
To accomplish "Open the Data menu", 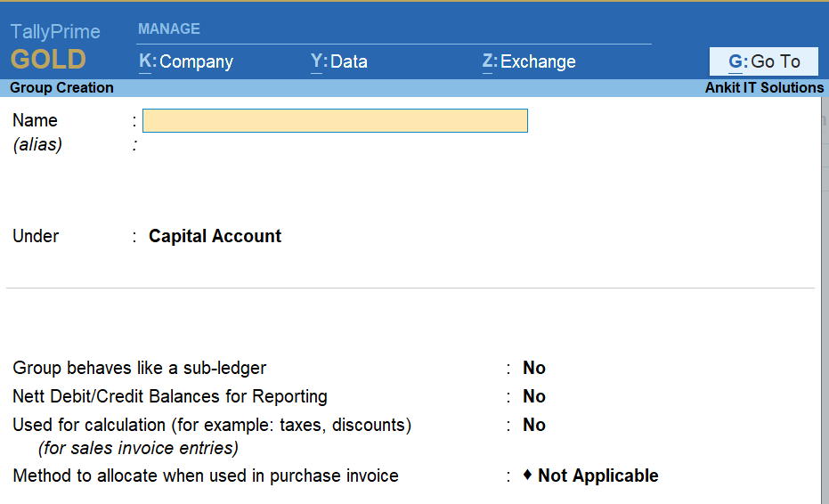I will (x=339, y=61).
